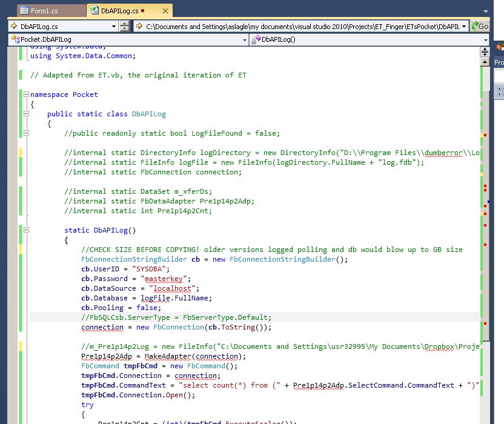
Task: Click 'public static class DbAPILog' declaration
Action: [107, 114]
